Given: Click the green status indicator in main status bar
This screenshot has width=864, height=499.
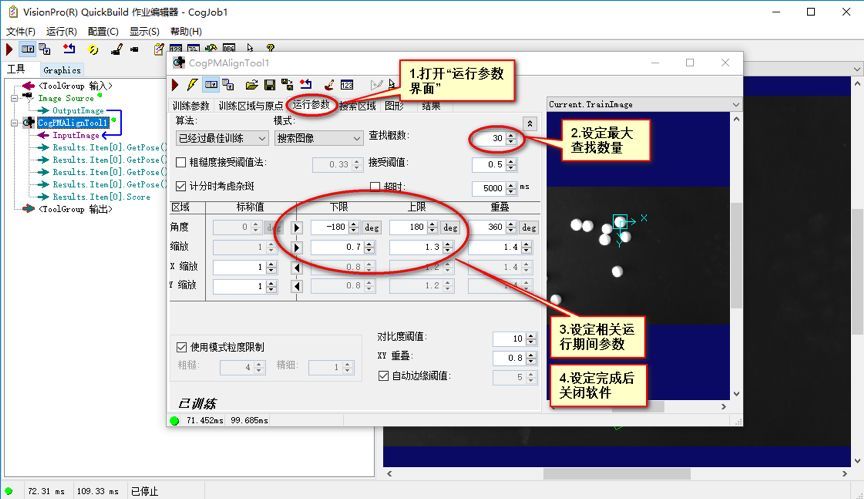Looking at the screenshot, I should tap(8, 491).
